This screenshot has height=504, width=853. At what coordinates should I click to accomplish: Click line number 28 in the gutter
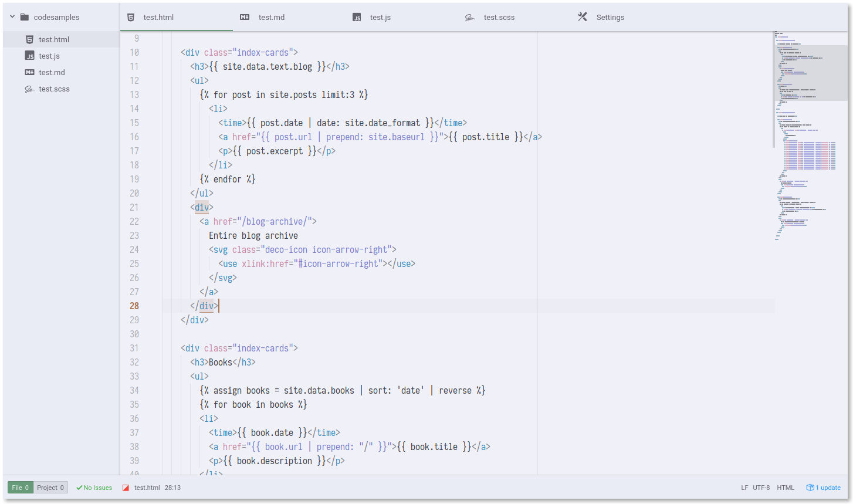coord(134,306)
